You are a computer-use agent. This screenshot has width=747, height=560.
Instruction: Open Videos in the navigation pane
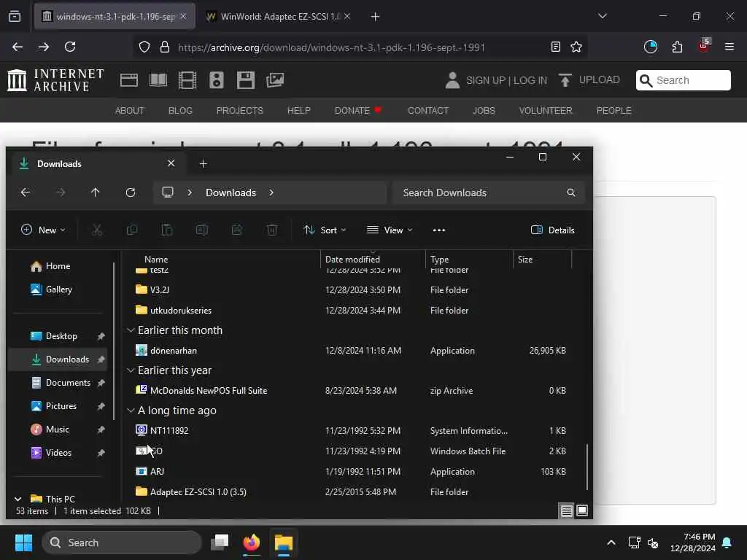point(51,453)
